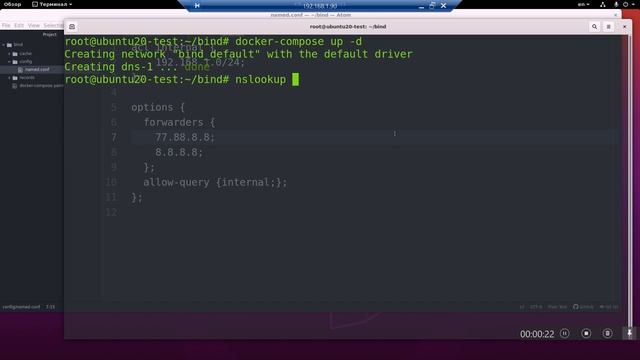Click line 7 with 77.88.8.8 in Atom
The height and width of the screenshot is (360, 640).
(x=184, y=137)
